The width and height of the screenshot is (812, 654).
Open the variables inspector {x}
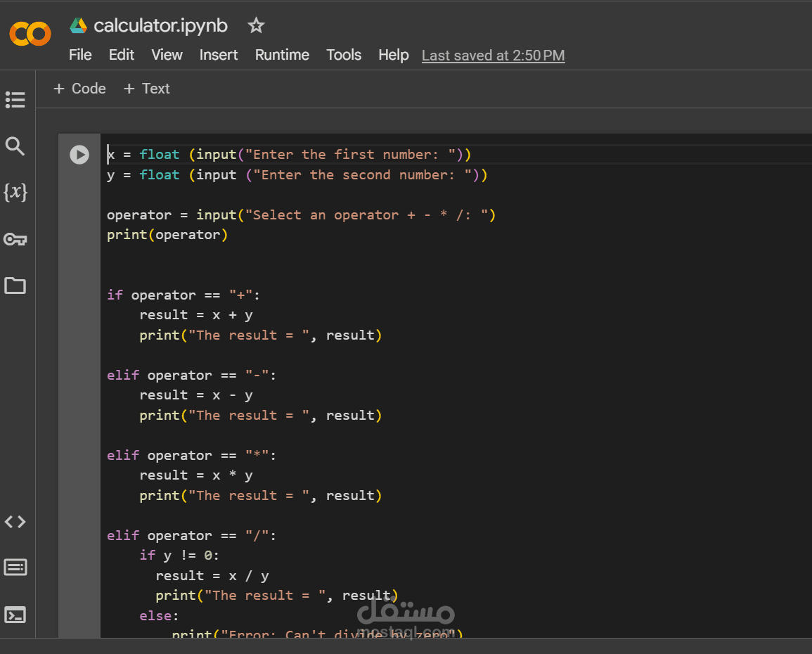coord(15,192)
